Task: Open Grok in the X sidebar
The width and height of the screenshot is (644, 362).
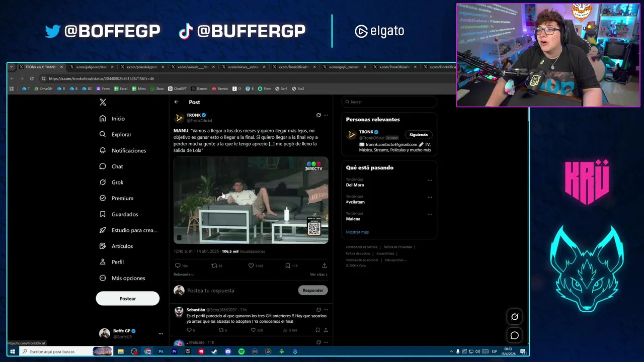Action: click(x=112, y=183)
